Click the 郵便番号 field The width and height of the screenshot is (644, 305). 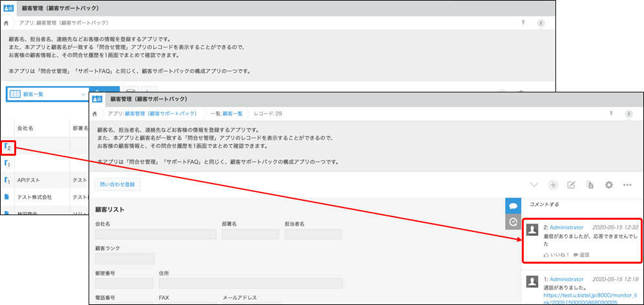tap(124, 284)
